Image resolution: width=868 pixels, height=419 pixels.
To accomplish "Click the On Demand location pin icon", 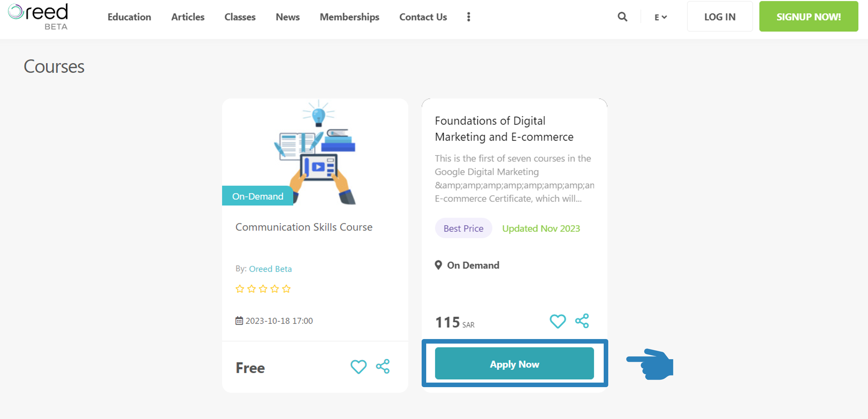I will (x=438, y=265).
